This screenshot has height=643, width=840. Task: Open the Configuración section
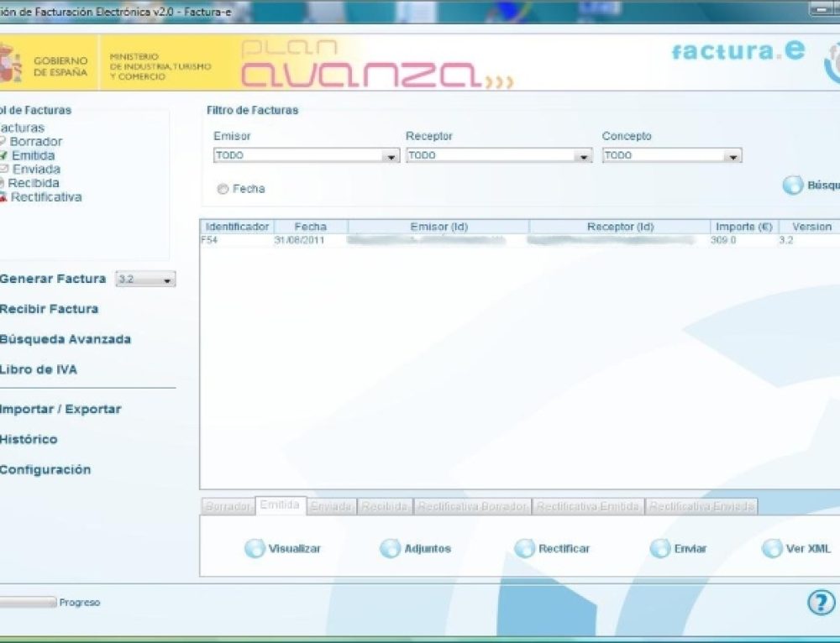pos(45,470)
